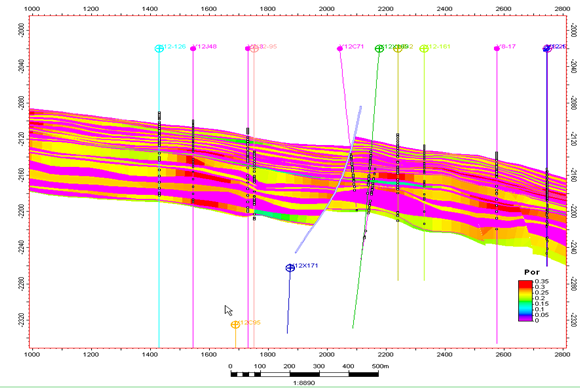Viewport: 580px width, 388px height.
Task: Click the V12C71 well name label
Action: [x=353, y=47]
